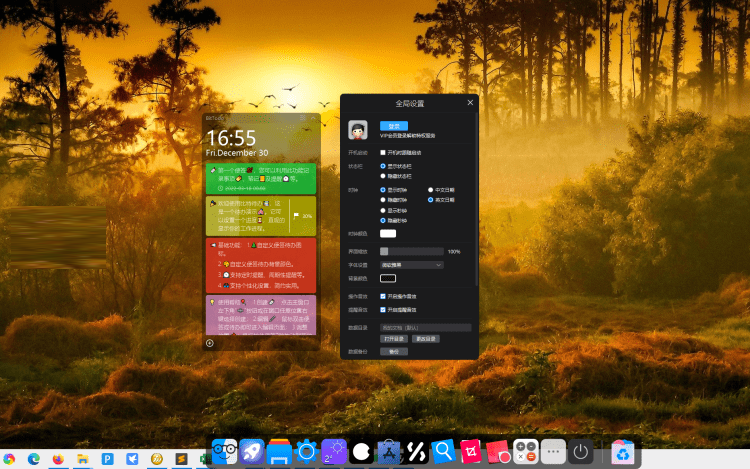750x469 pixels.
Task: Open Sublime Text from the taskbar
Action: point(181,459)
